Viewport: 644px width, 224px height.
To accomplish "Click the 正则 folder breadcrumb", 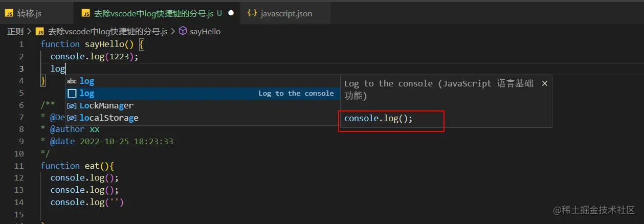I will click(x=15, y=31).
